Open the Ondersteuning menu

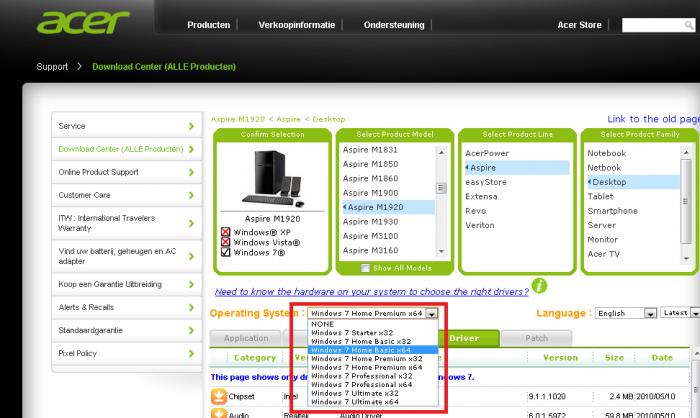click(394, 25)
